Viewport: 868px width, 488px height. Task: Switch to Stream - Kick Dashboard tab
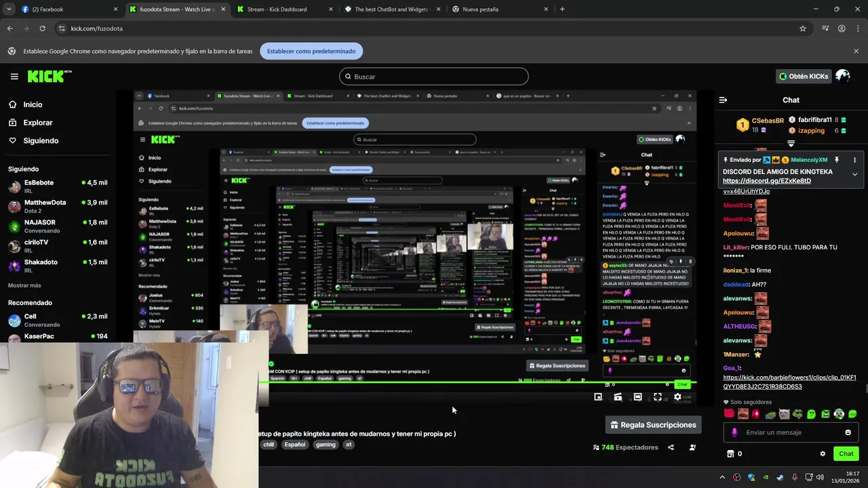[x=285, y=9]
